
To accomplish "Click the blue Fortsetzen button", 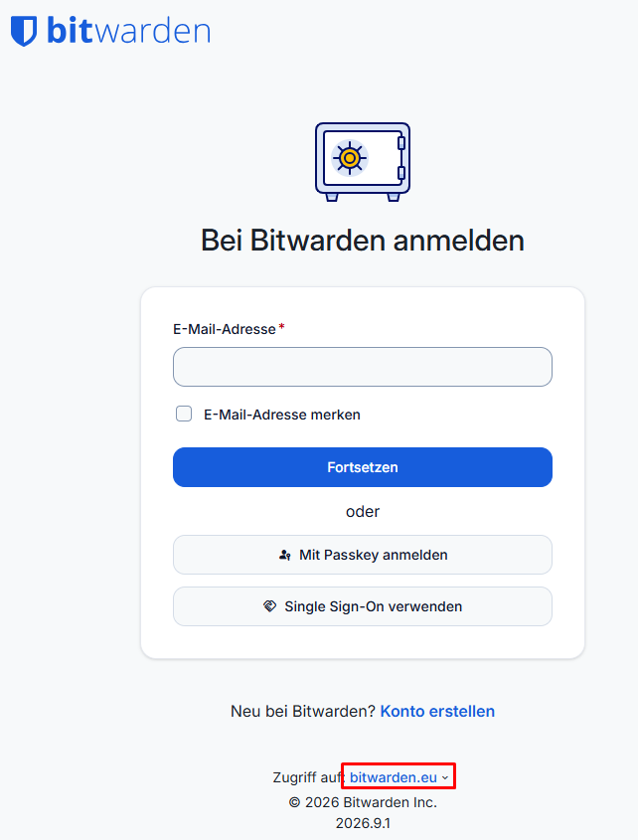I will [x=363, y=467].
